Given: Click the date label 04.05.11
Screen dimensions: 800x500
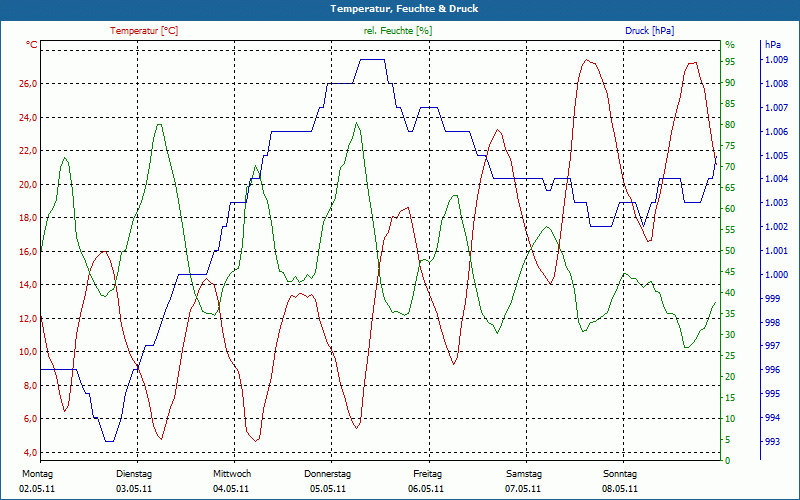Looking at the screenshot, I should coord(231,489).
